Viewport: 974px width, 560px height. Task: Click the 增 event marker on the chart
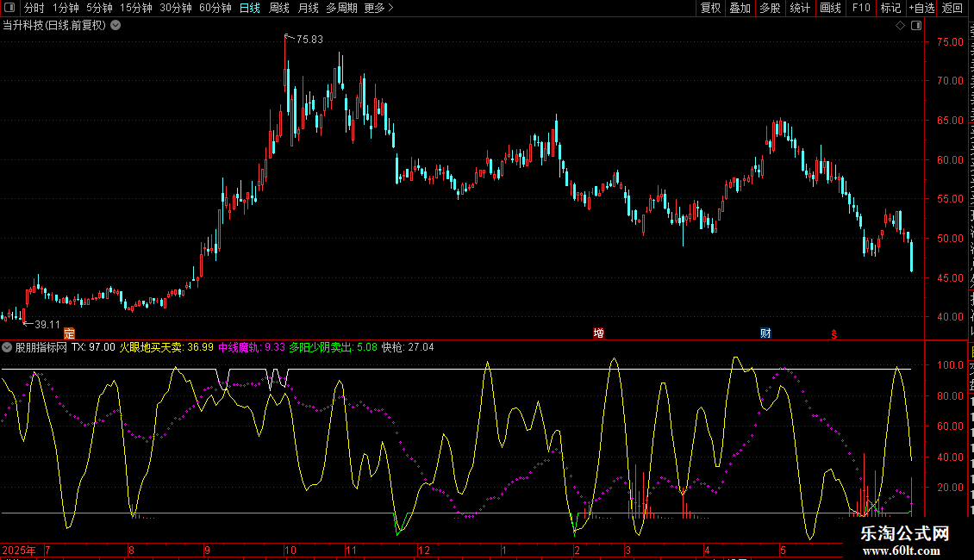click(x=599, y=333)
